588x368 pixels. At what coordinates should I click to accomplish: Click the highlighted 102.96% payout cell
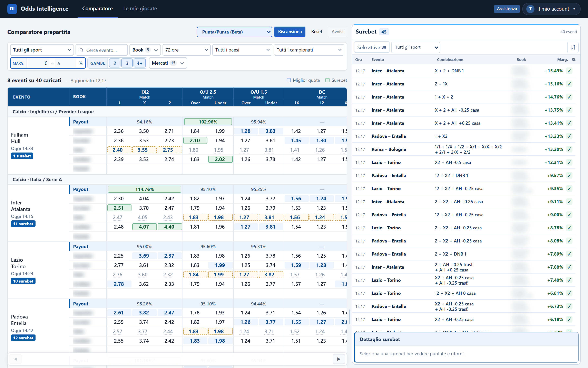point(208,122)
